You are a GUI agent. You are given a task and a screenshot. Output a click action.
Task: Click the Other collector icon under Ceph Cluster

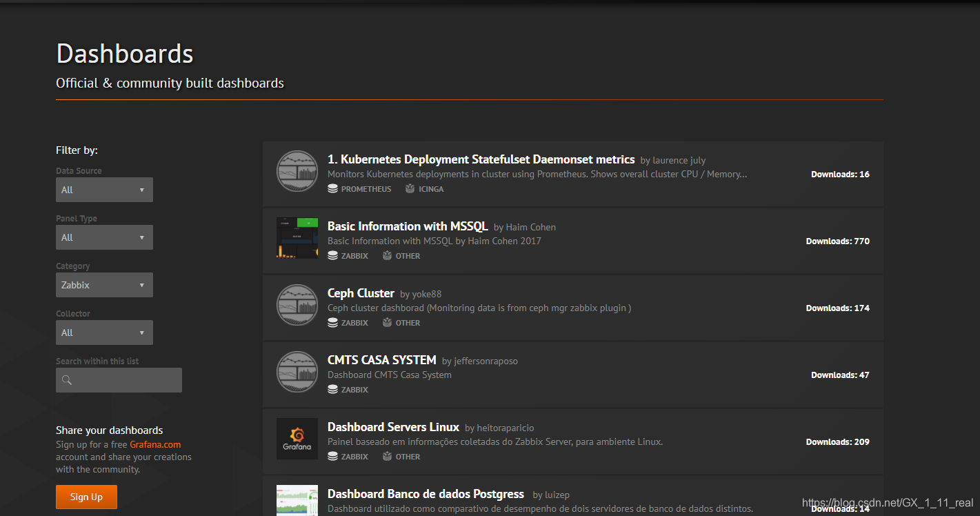(x=387, y=323)
